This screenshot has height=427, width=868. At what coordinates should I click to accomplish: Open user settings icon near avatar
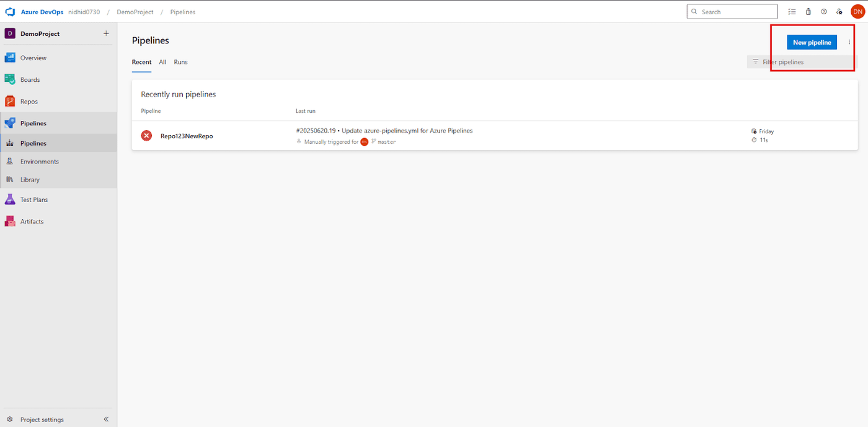click(839, 12)
